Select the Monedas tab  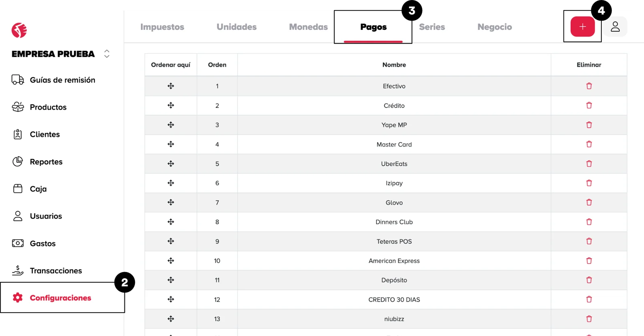pyautogui.click(x=308, y=27)
